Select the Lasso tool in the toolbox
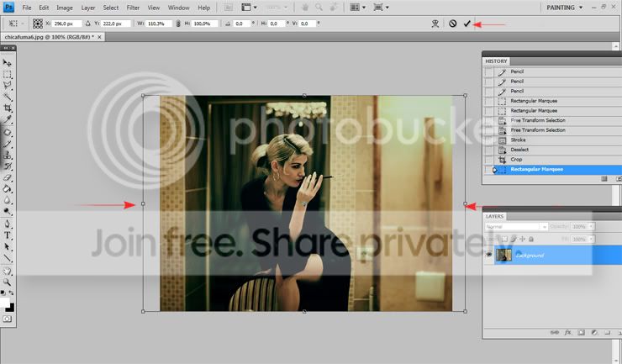The width and height of the screenshot is (622, 364). click(x=8, y=86)
